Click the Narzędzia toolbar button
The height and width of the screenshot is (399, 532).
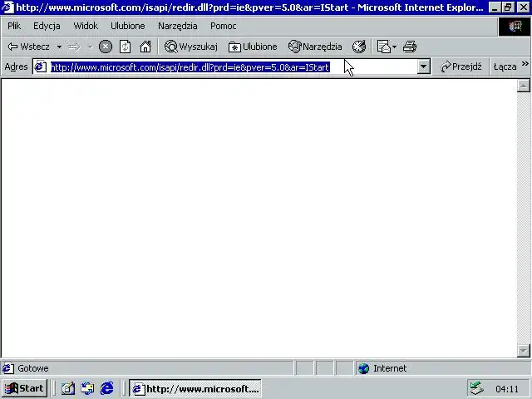tap(315, 47)
